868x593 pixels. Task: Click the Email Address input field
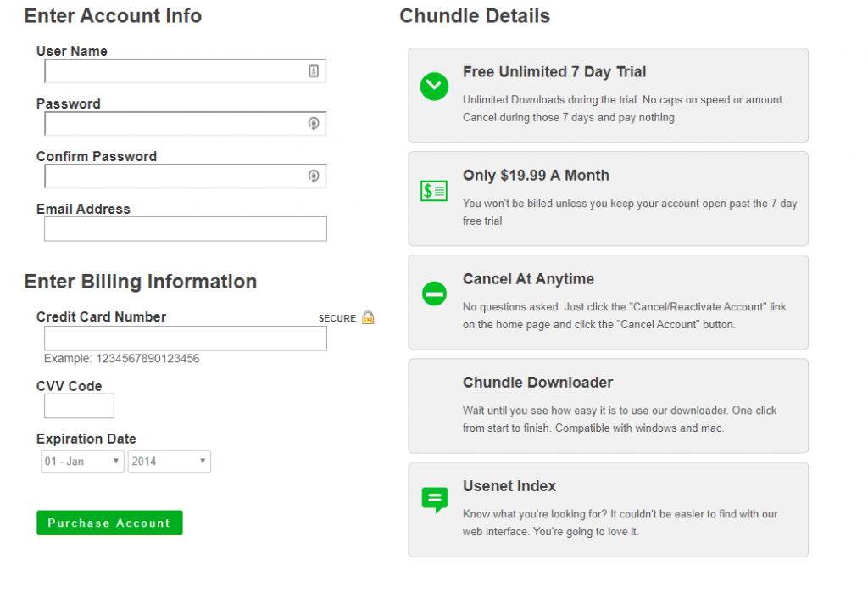pos(185,229)
